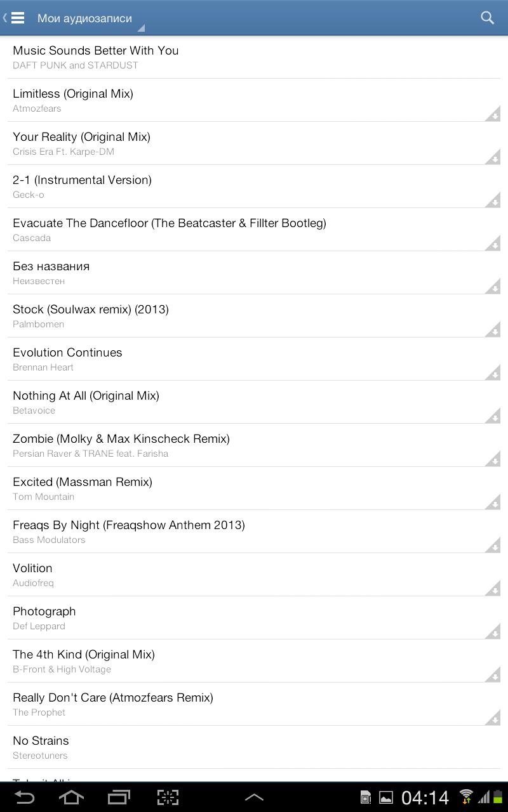The width and height of the screenshot is (508, 812).
Task: Take a screenshot with capture button
Action: click(x=168, y=797)
